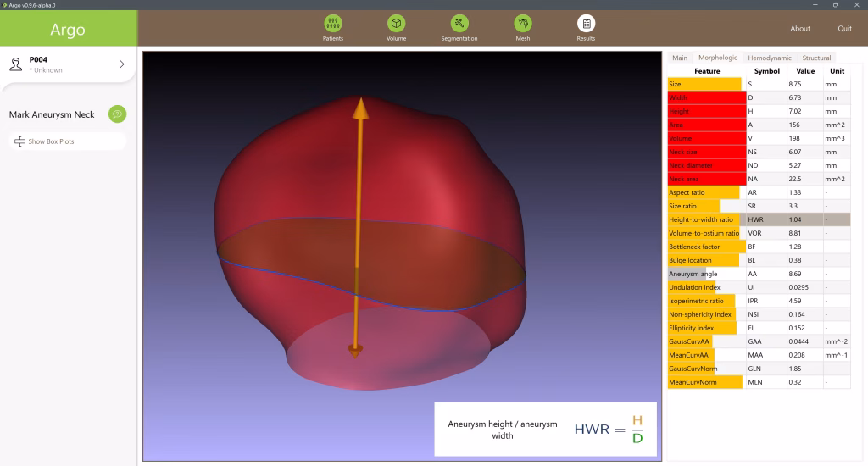This screenshot has width=868, height=466.
Task: Open the Volume cube icon
Action: point(396,24)
